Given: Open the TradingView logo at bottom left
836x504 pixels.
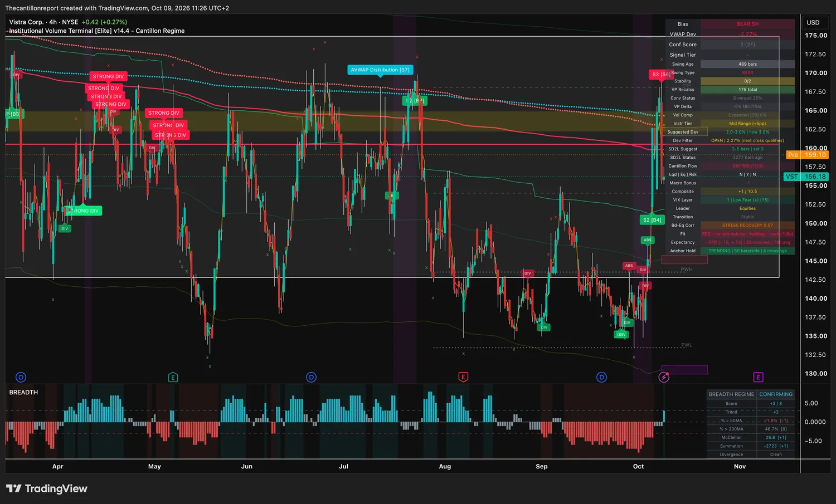Looking at the screenshot, I should click(47, 488).
